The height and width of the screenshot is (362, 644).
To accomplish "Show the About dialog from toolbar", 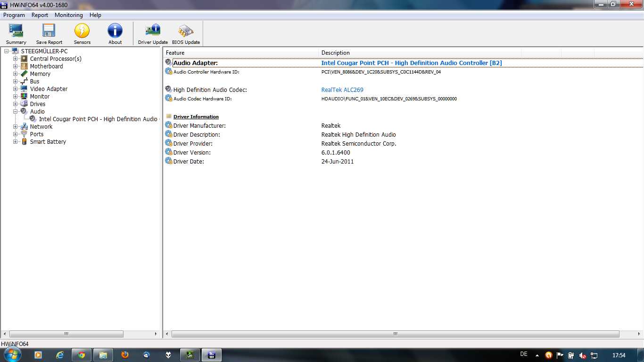I will (x=115, y=34).
